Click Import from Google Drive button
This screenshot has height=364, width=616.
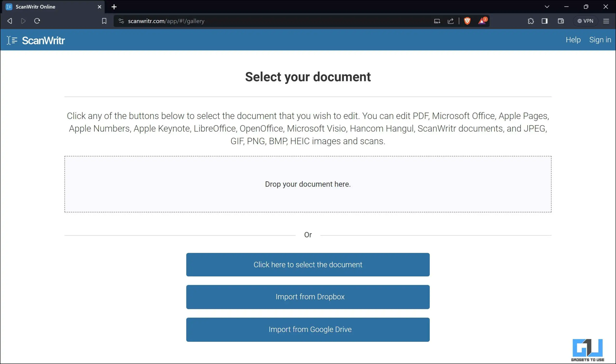(x=308, y=329)
